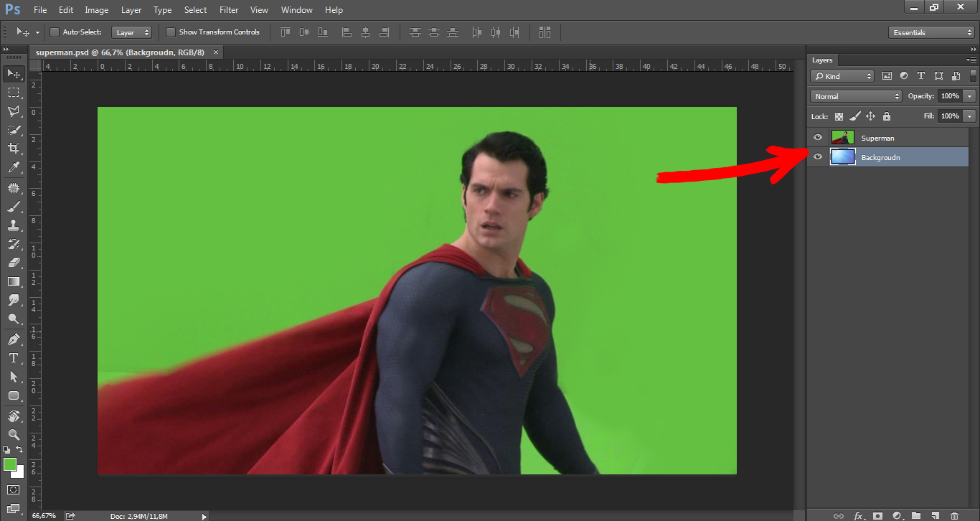Open the Layers panel flyout menu
Screen dimensions: 980x521
(972, 60)
